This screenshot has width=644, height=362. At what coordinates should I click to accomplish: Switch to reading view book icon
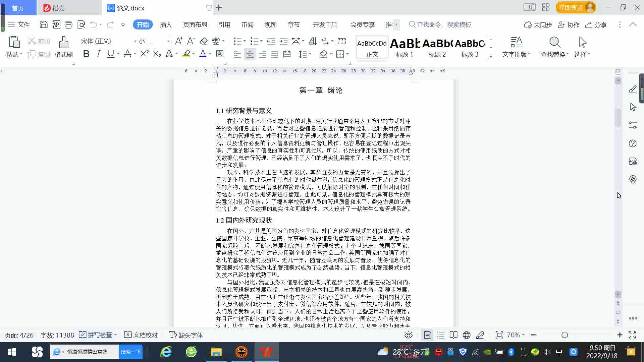tap(453, 335)
